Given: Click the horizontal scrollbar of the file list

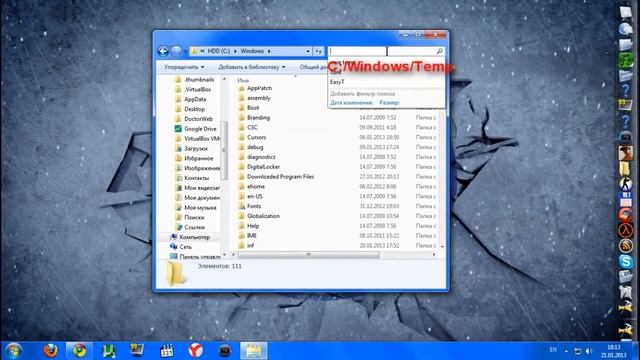Looking at the screenshot, I should 309,255.
